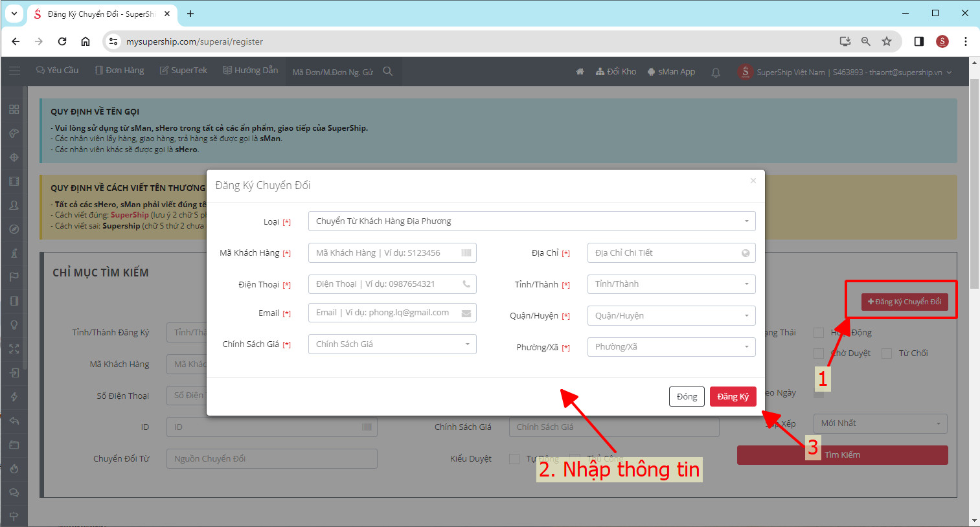Open the Yêu Cầu menu
This screenshot has height=527, width=980.
(58, 71)
